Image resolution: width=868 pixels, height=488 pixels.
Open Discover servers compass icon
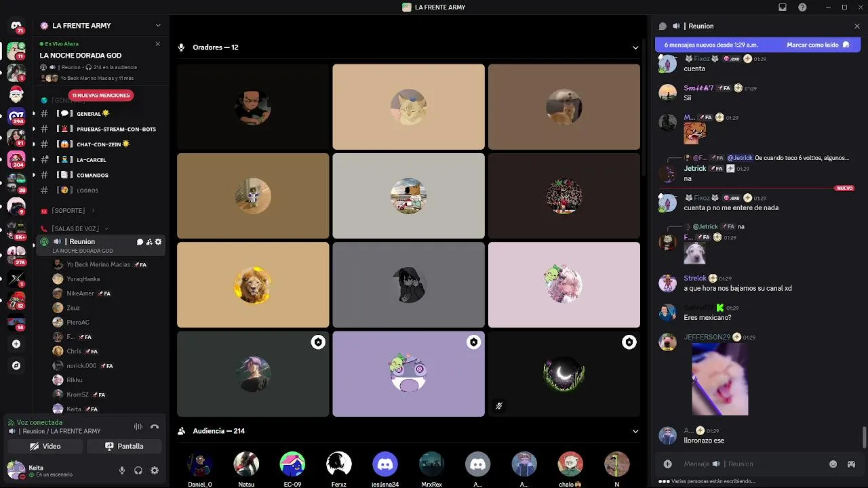pyautogui.click(x=16, y=365)
